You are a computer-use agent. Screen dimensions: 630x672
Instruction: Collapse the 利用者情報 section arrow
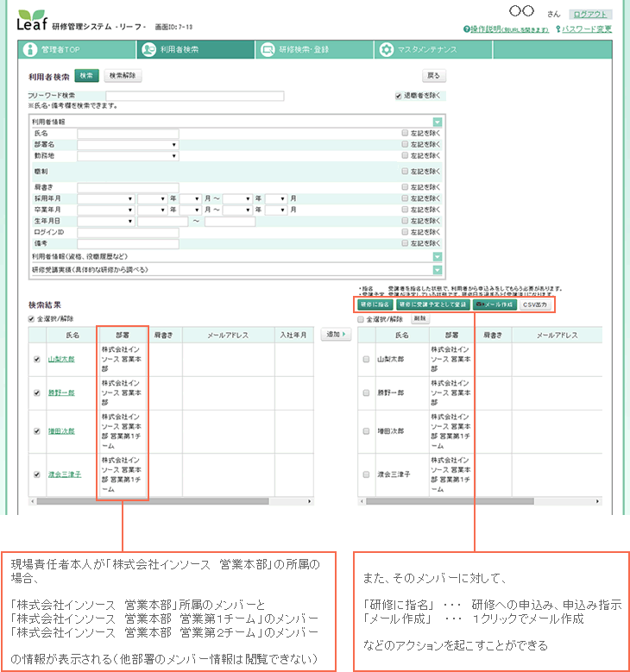pos(437,122)
